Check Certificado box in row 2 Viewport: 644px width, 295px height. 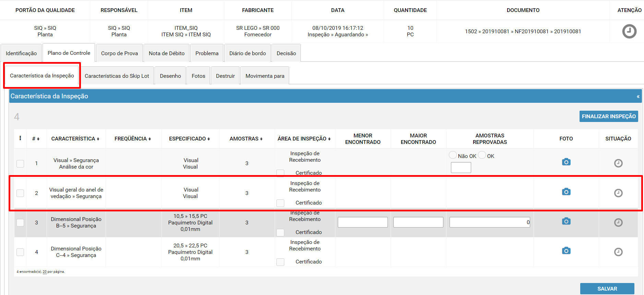280,203
